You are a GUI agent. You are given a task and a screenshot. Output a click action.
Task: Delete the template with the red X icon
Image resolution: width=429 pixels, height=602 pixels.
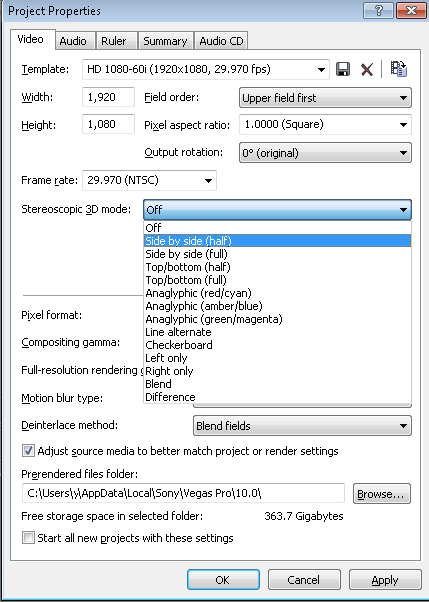click(x=367, y=69)
